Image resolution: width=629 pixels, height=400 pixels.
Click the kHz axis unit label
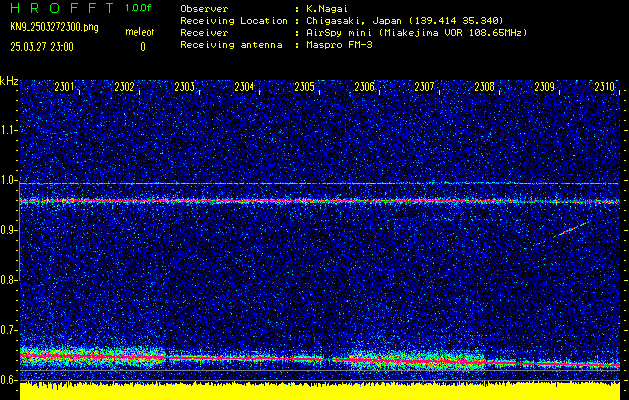point(9,81)
